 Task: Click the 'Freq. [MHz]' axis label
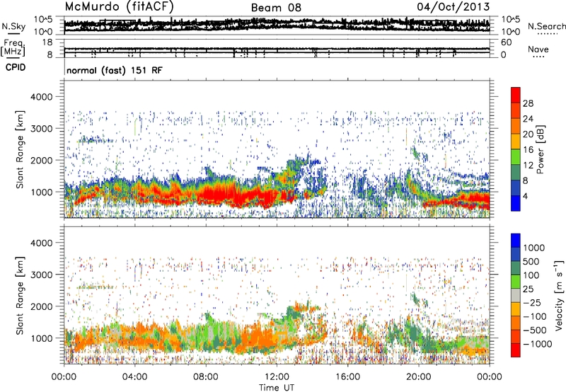[x=13, y=47]
